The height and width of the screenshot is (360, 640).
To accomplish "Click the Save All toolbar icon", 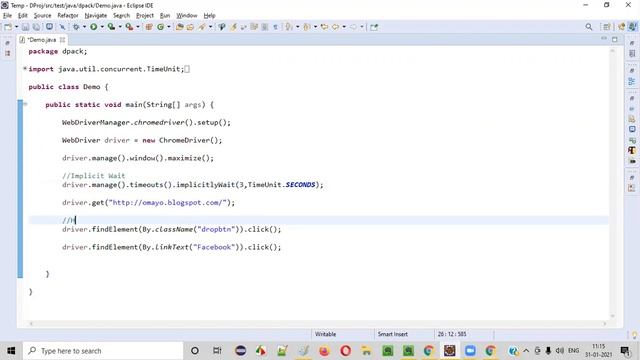I will pyautogui.click(x=36, y=27).
